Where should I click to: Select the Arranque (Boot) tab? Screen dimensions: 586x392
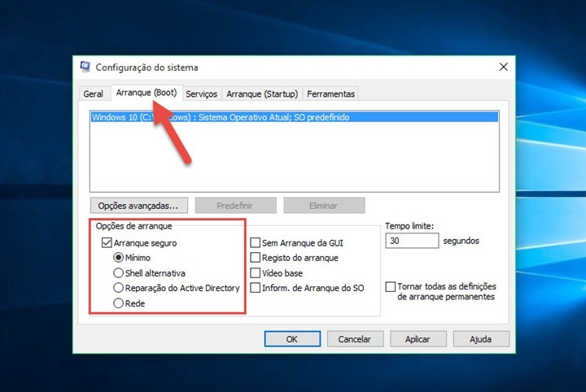click(x=146, y=93)
